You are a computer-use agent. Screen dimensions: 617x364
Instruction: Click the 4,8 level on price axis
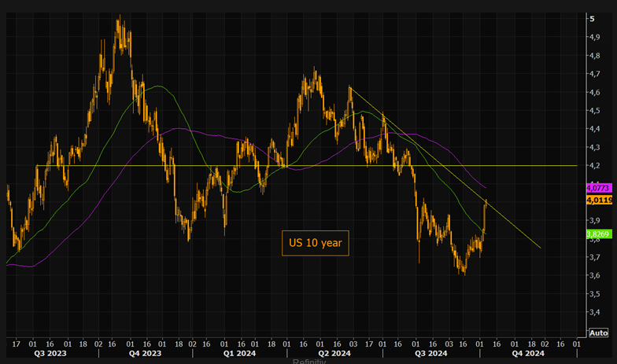pyautogui.click(x=595, y=56)
